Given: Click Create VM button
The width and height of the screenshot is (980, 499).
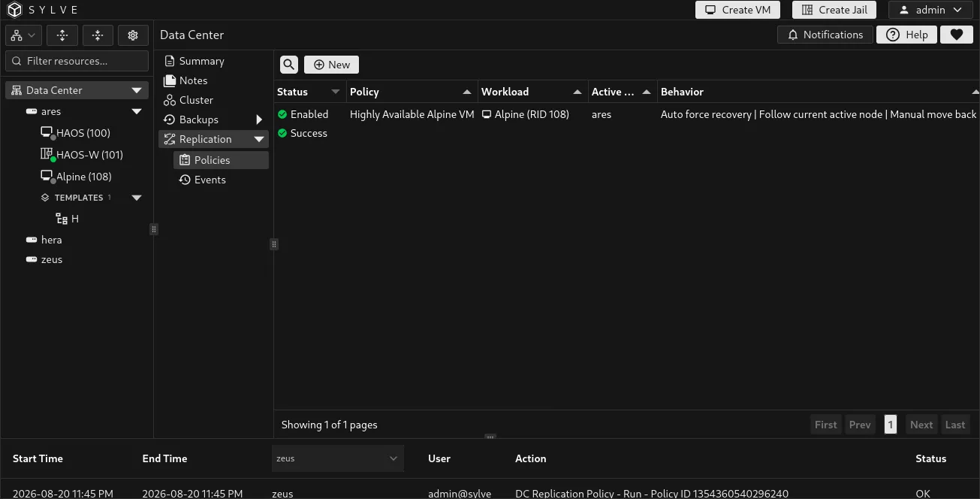Looking at the screenshot, I should click(737, 10).
